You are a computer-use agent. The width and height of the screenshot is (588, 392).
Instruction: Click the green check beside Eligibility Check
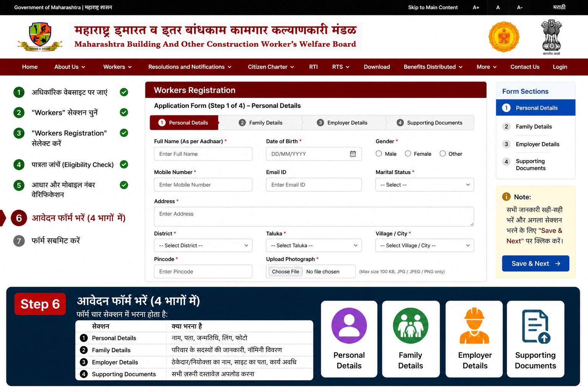124,165
